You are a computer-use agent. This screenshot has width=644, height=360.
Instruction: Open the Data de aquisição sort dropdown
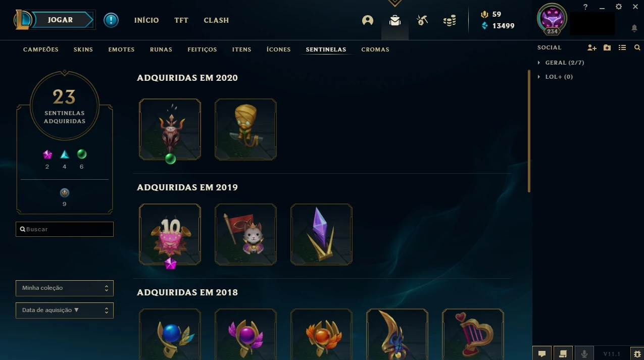tap(65, 311)
